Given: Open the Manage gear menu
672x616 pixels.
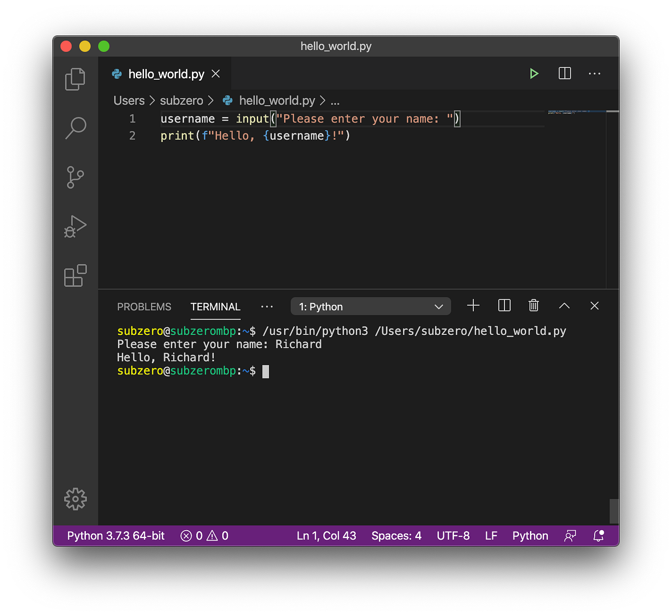Looking at the screenshot, I should [75, 499].
